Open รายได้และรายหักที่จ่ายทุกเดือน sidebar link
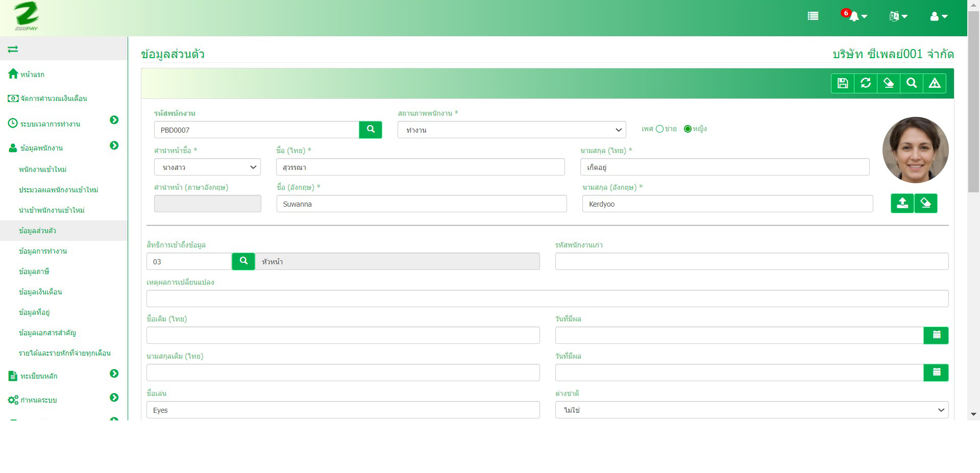The image size is (980, 473). pos(65,353)
